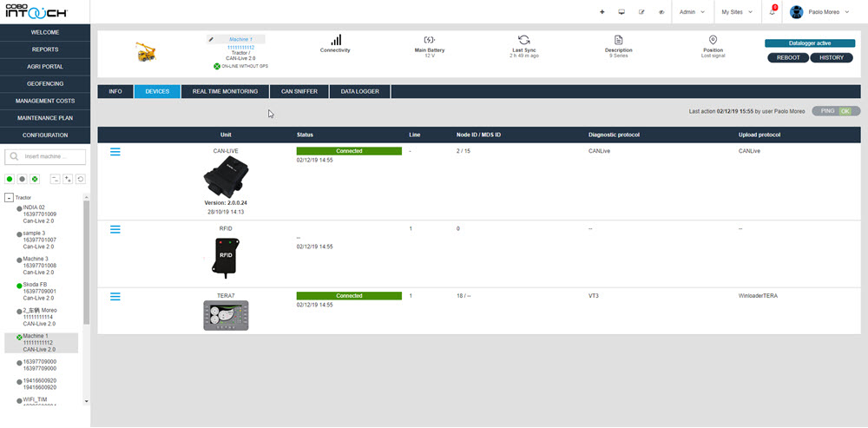Collapse the Tractor tree group
Image resolution: width=868 pixels, height=428 pixels.
pos(9,198)
